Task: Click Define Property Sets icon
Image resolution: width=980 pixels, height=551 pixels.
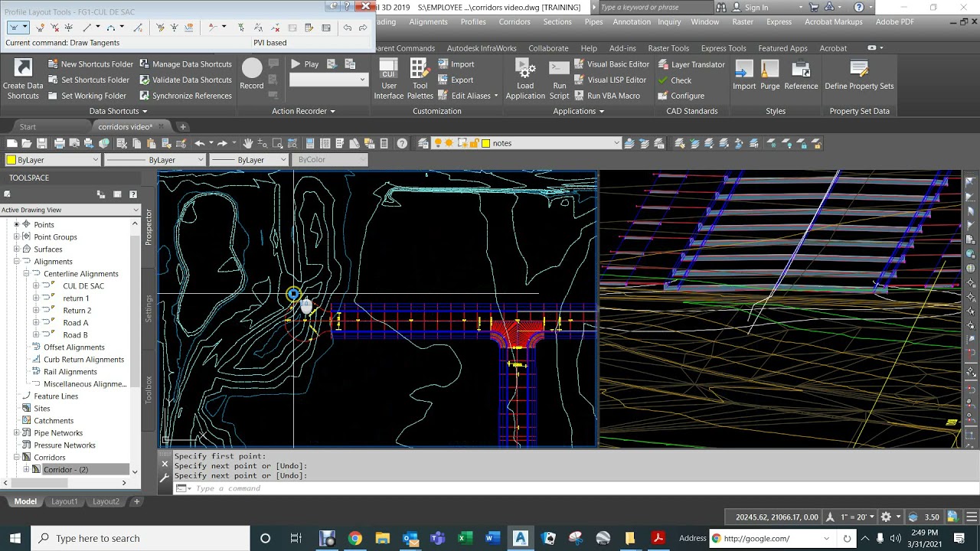Action: [859, 74]
